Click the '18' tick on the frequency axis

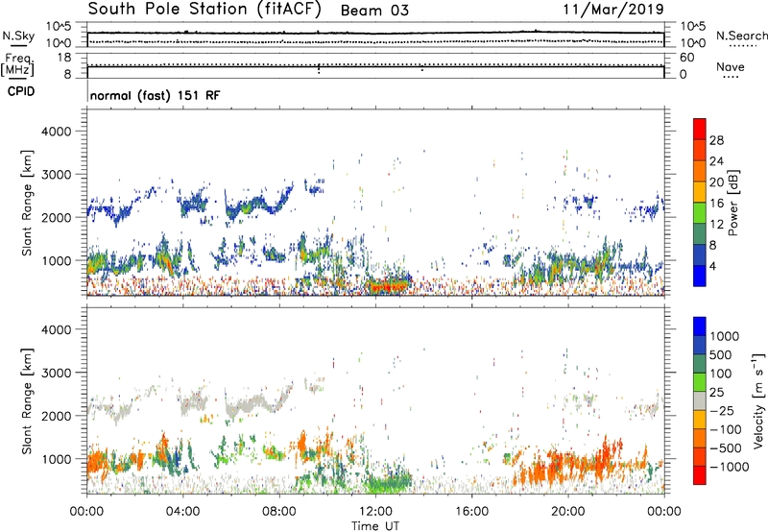[64, 58]
